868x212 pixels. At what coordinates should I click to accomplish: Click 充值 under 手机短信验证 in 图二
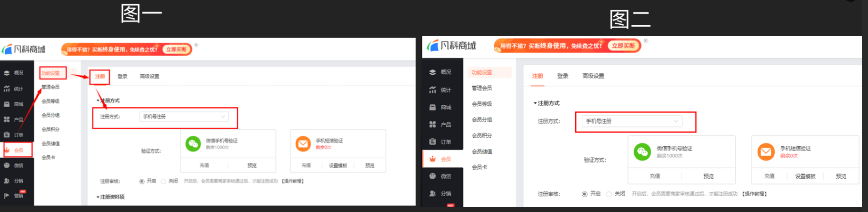tap(769, 176)
